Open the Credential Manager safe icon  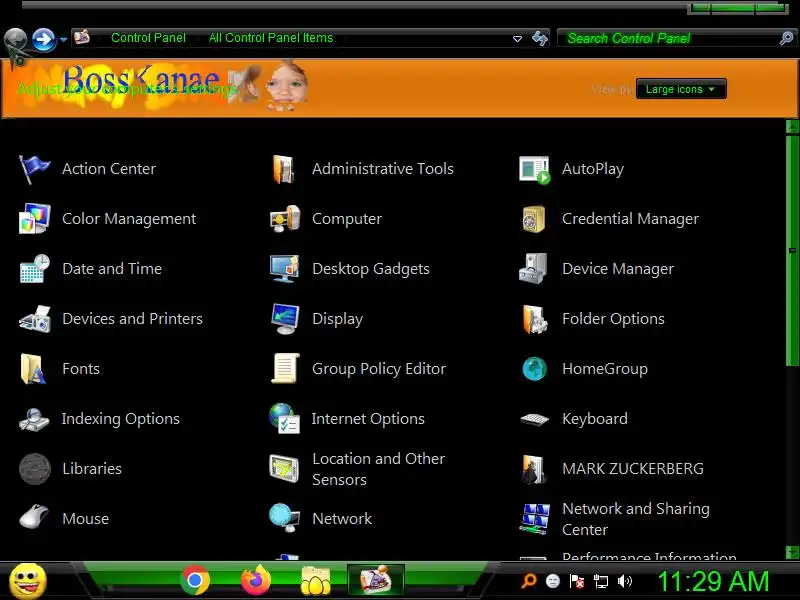point(534,219)
